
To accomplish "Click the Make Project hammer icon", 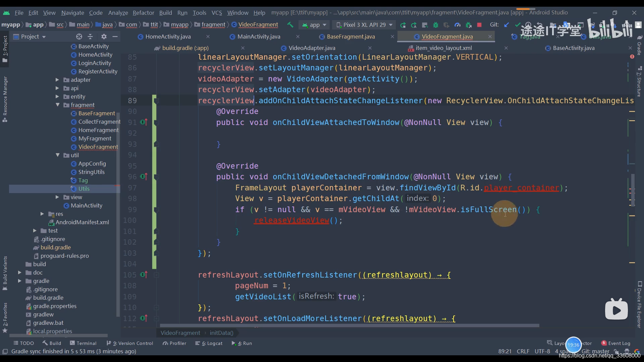I will (290, 25).
